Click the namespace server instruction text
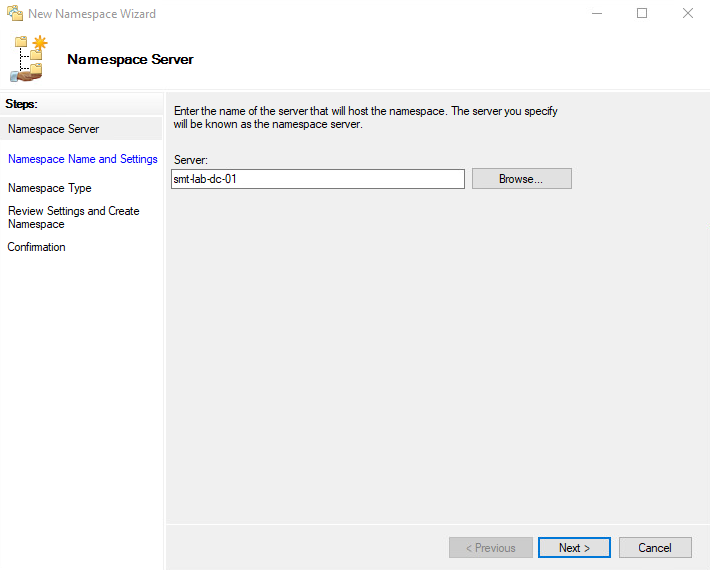Viewport: 710px width, 570px height. coord(366,118)
